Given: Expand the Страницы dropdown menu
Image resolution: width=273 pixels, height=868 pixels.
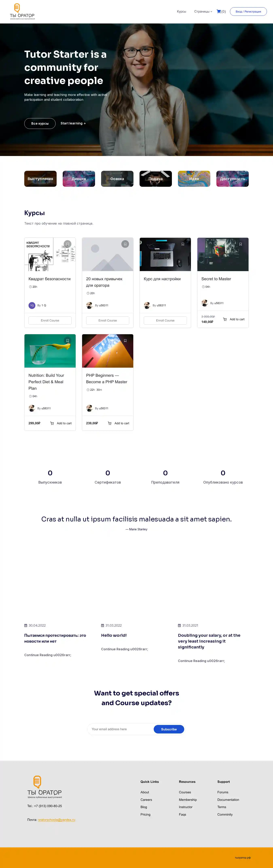Looking at the screenshot, I should tap(203, 12).
